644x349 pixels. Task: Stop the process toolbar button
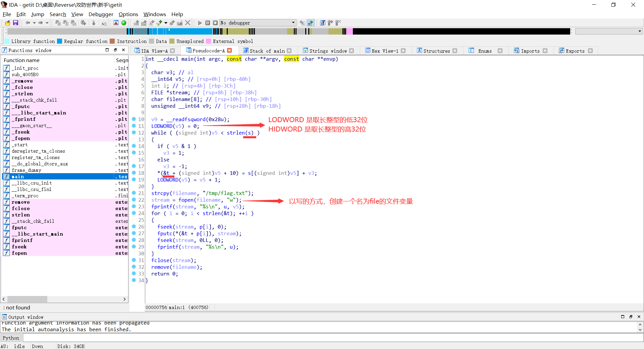tap(215, 23)
